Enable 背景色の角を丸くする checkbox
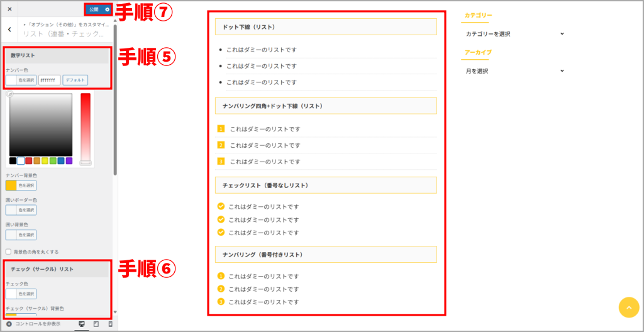Image resolution: width=644 pixels, height=332 pixels. (8, 252)
